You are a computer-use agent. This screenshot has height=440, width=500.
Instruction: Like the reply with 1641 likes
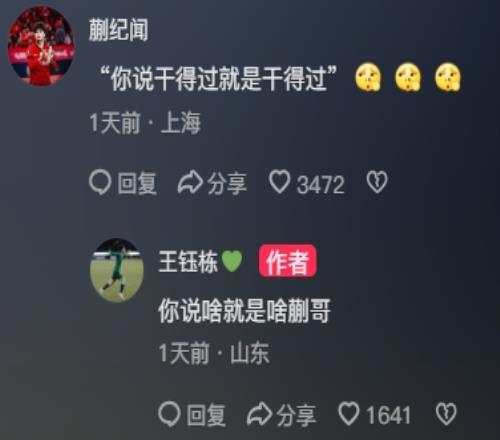click(x=349, y=413)
